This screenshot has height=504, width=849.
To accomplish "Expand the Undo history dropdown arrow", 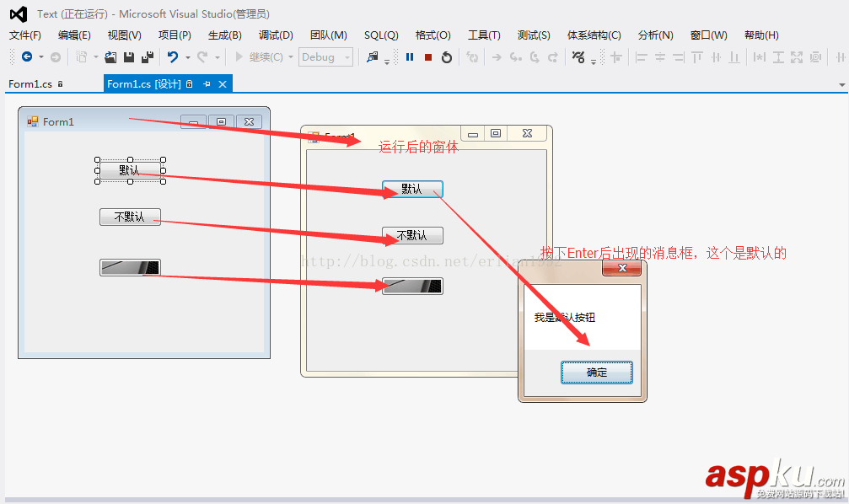I will (188, 57).
